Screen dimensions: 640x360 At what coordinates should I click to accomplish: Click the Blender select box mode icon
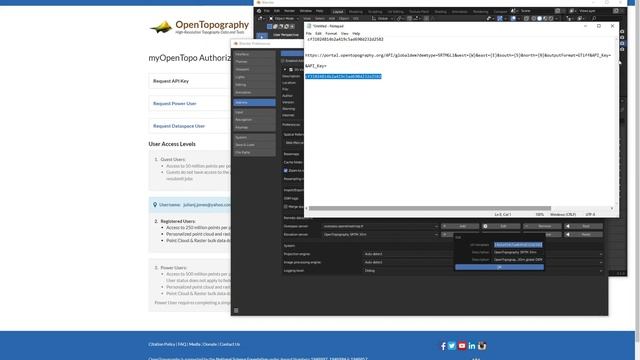269,27
